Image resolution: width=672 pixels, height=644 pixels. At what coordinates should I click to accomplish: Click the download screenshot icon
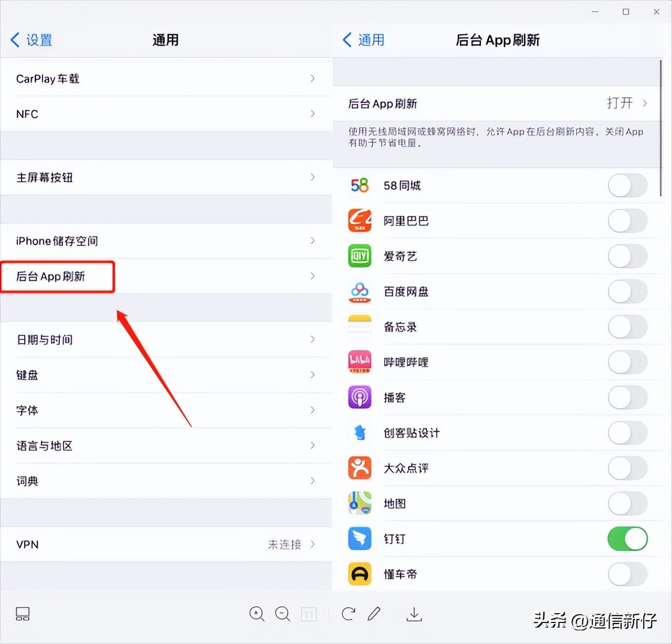coord(414,614)
